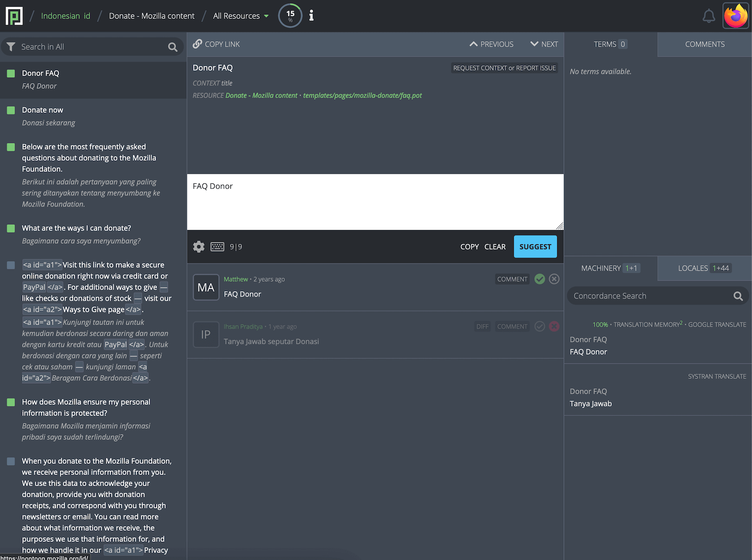Click the 15% translation progress circle

click(x=290, y=15)
